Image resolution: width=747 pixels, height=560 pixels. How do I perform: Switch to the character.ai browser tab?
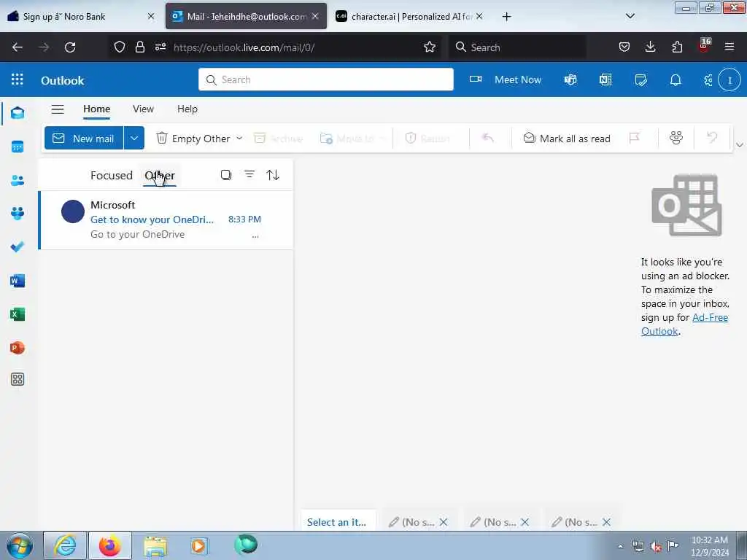coord(410,16)
